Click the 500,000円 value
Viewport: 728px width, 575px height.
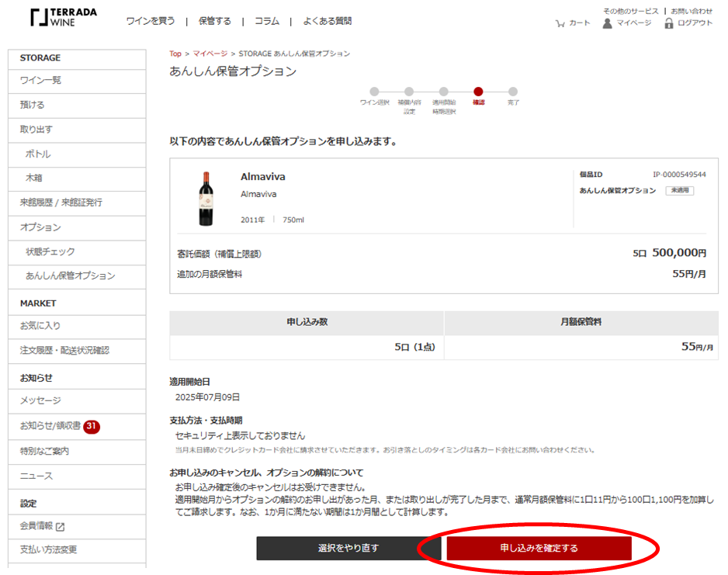click(x=679, y=253)
